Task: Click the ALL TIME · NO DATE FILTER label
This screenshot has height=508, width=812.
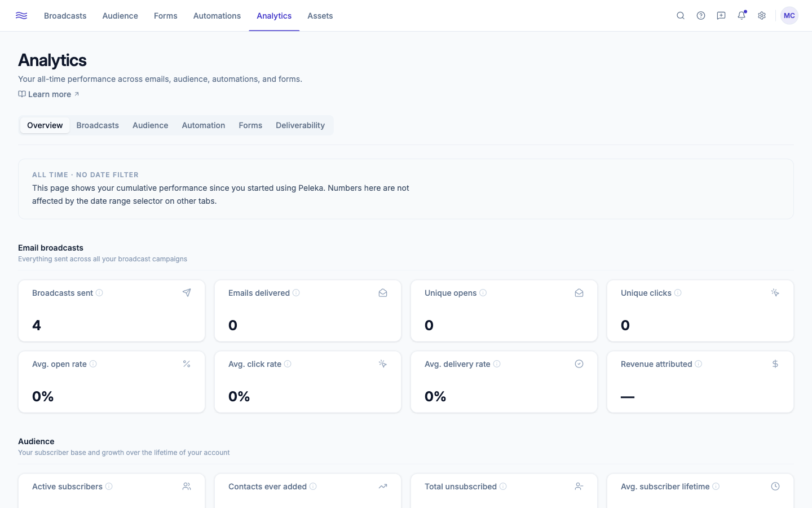Action: (85, 175)
